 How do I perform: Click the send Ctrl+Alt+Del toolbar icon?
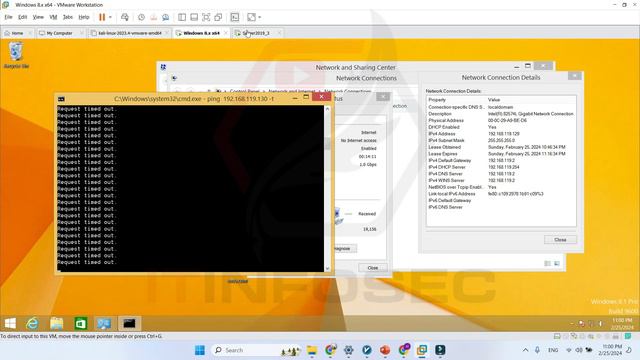[125, 17]
